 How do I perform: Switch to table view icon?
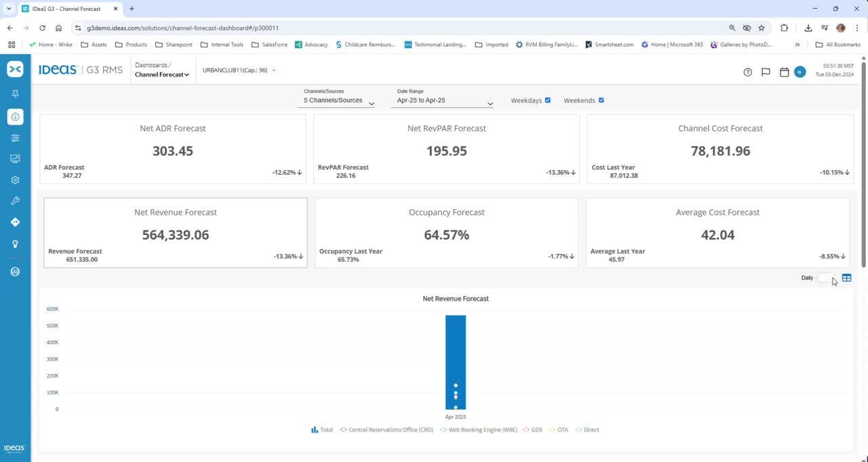pos(846,278)
